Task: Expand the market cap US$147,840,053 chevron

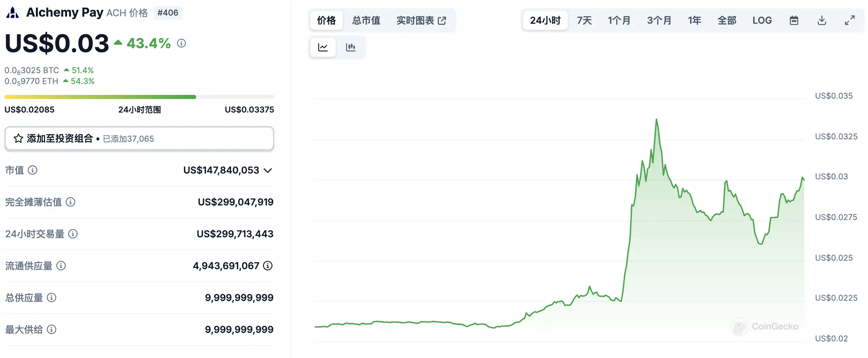Action: pyautogui.click(x=268, y=171)
